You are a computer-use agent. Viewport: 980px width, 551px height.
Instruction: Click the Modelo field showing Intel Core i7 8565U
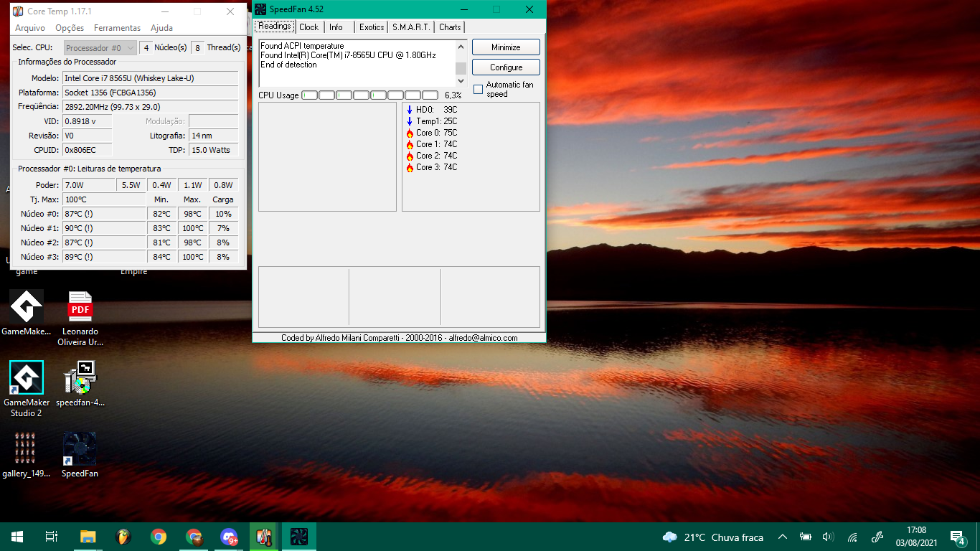click(151, 78)
